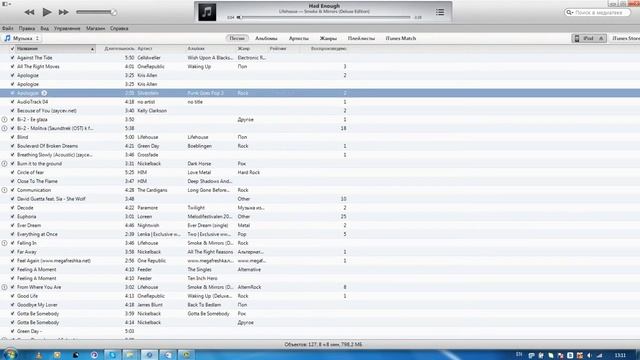Screen dimensions: 640x360
Task: Uncheck the Circle of fear checkbox
Action: pos(12,173)
